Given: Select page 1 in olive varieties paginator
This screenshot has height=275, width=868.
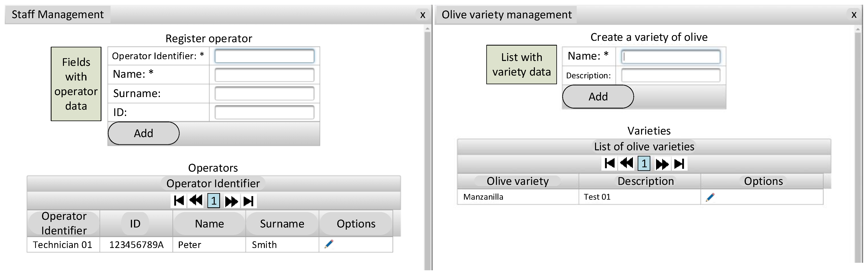Looking at the screenshot, I should (644, 164).
